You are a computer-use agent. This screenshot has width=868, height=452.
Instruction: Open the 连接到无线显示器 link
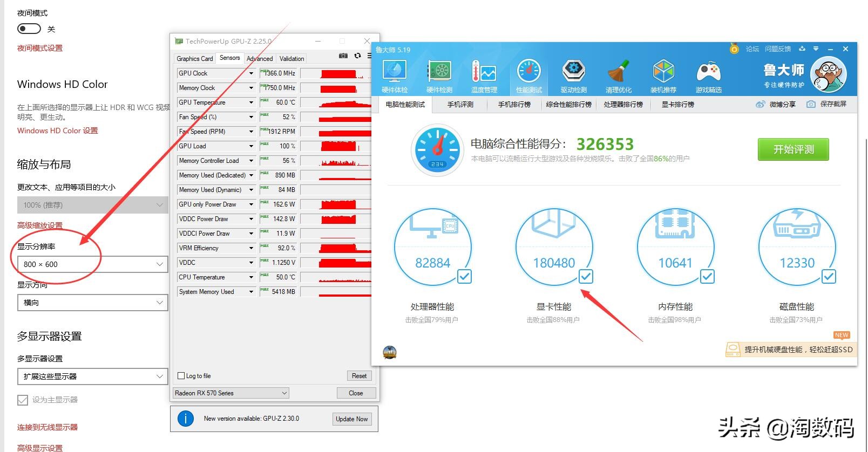click(48, 427)
